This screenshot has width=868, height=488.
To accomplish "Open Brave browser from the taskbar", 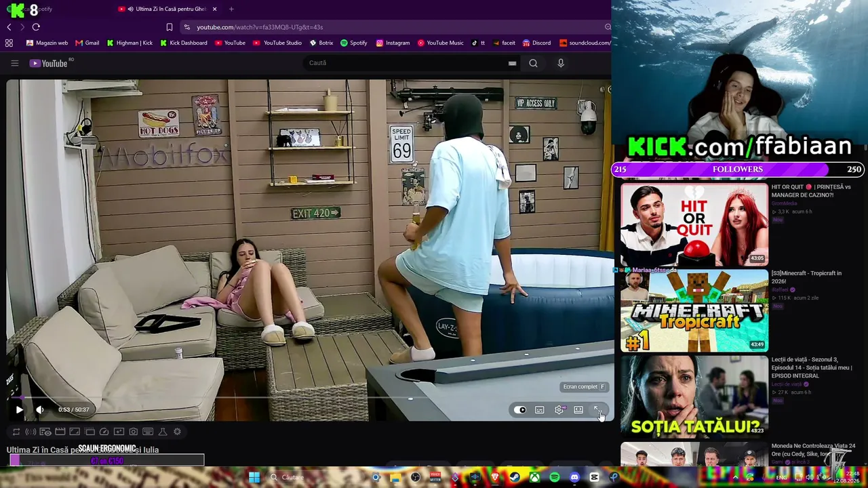I will click(495, 477).
